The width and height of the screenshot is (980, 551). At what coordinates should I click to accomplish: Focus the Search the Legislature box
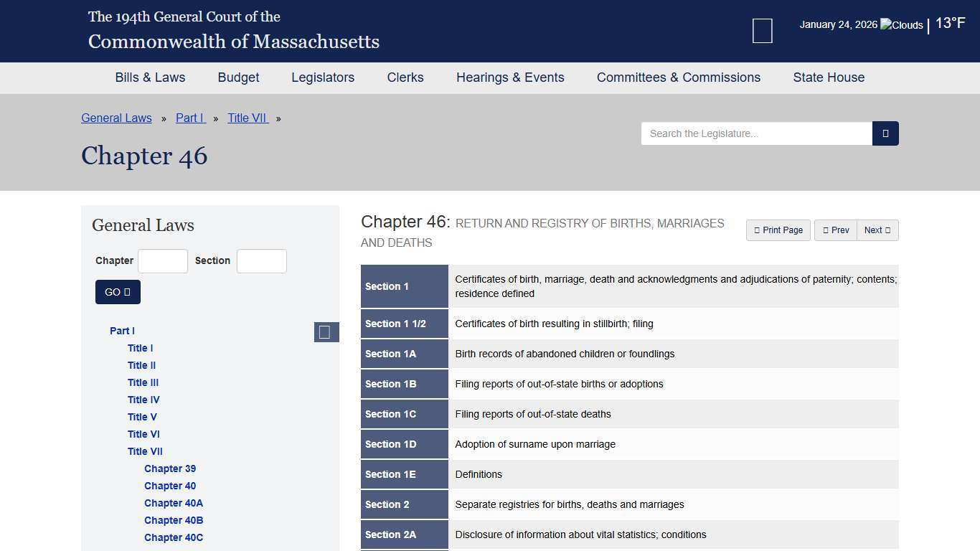756,133
